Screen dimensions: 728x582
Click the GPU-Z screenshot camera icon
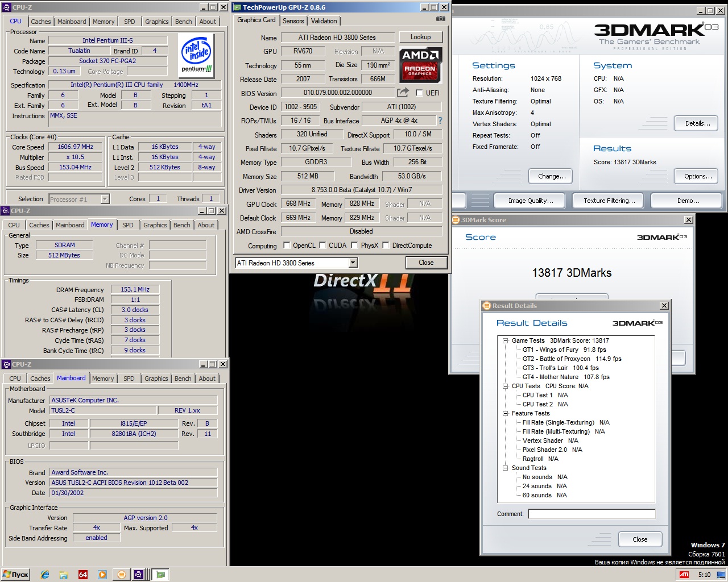point(440,19)
